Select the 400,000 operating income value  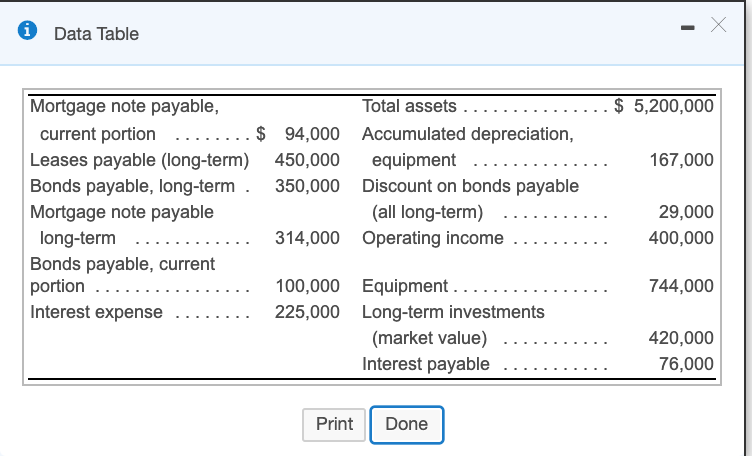(x=681, y=238)
